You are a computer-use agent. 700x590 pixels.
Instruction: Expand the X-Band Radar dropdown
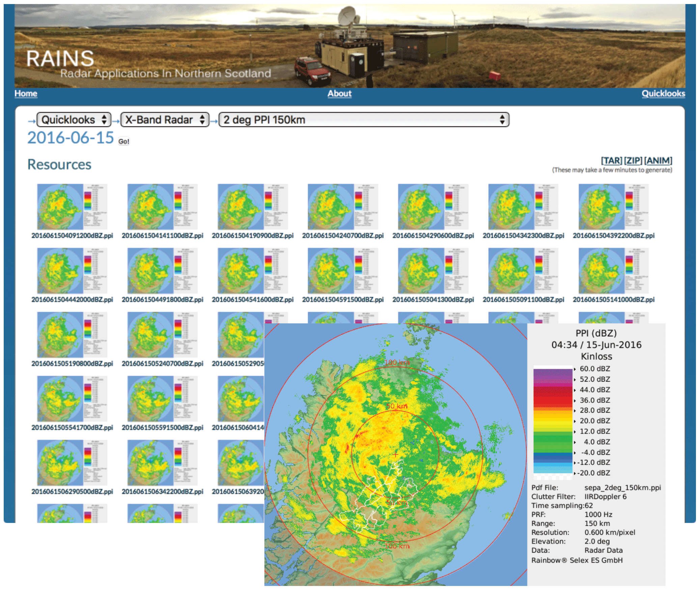(165, 120)
